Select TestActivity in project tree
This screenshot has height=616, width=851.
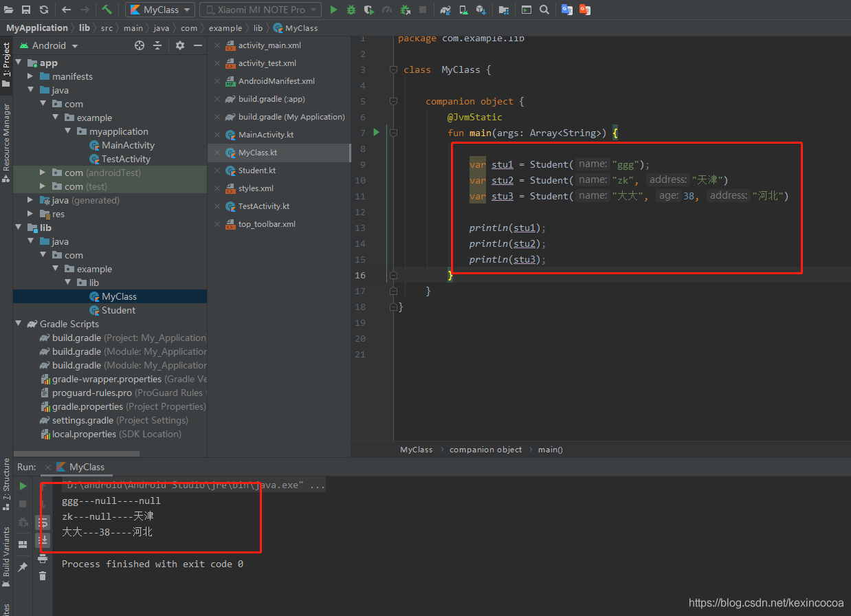tap(126, 159)
